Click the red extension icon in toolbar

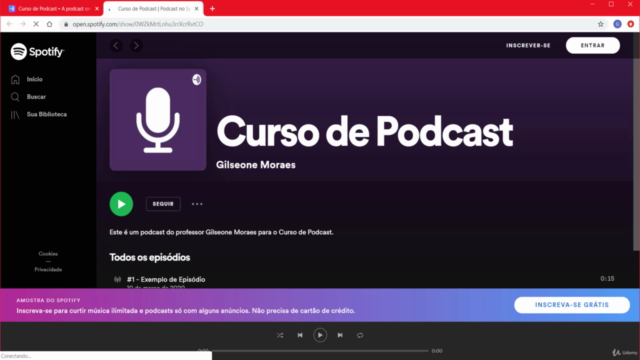631,24
